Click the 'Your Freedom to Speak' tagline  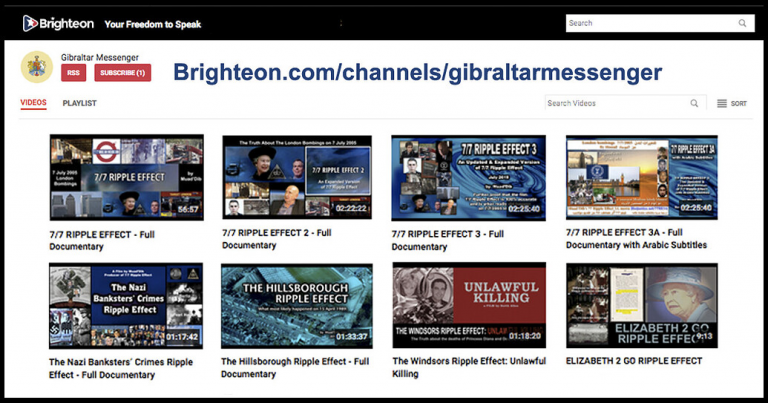click(153, 24)
